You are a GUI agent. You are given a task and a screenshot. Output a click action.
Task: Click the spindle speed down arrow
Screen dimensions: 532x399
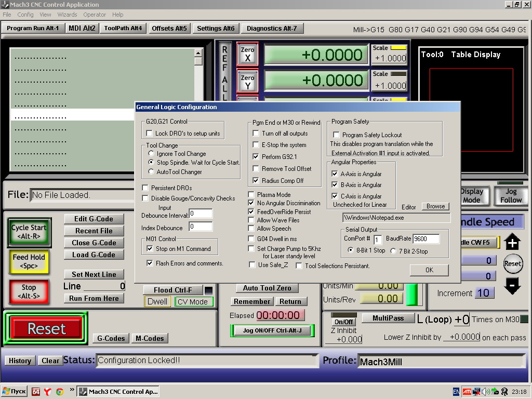512,285
